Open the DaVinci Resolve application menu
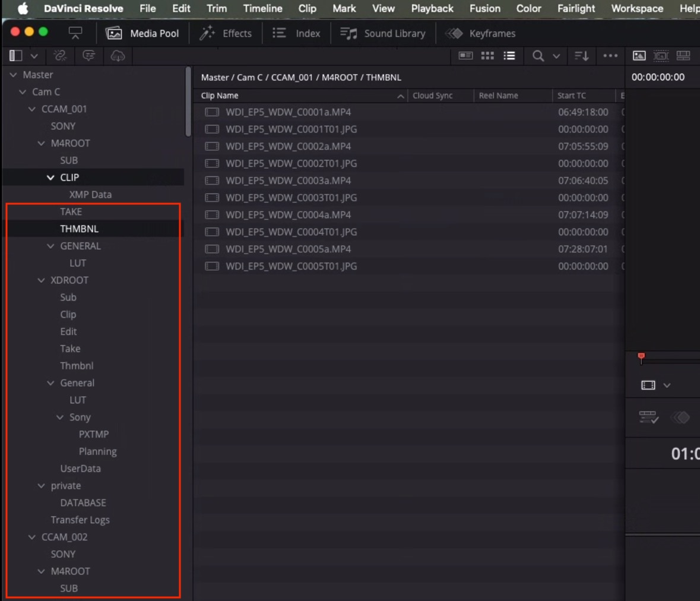This screenshot has height=601, width=700. (84, 8)
